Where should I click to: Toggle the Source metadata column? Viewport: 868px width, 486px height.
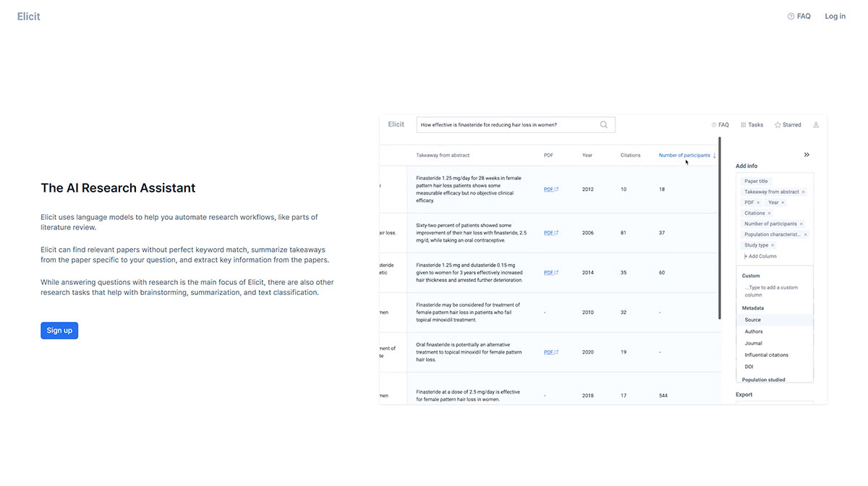tap(752, 319)
